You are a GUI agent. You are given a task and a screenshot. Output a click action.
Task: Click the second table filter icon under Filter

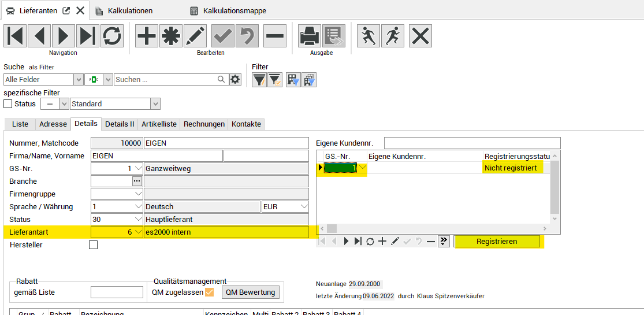(x=308, y=80)
